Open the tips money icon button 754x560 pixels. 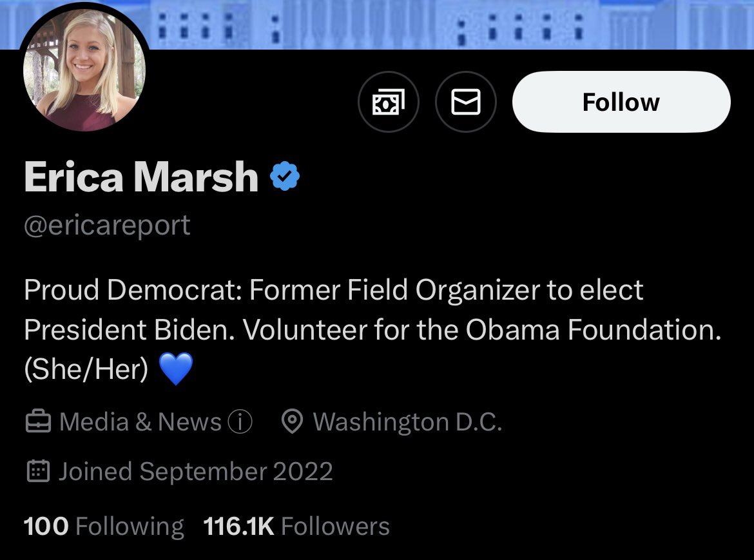(x=389, y=102)
